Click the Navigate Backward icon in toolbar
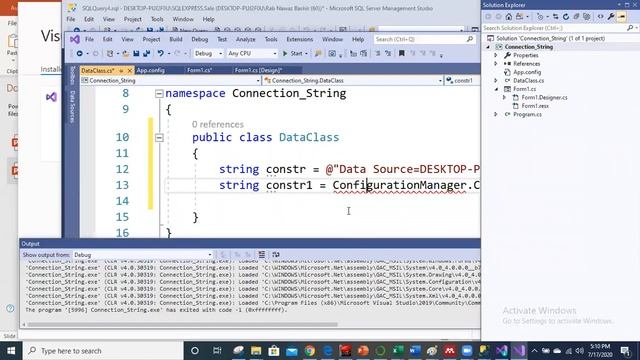Screen dimensions: 640x360 (x=80, y=53)
